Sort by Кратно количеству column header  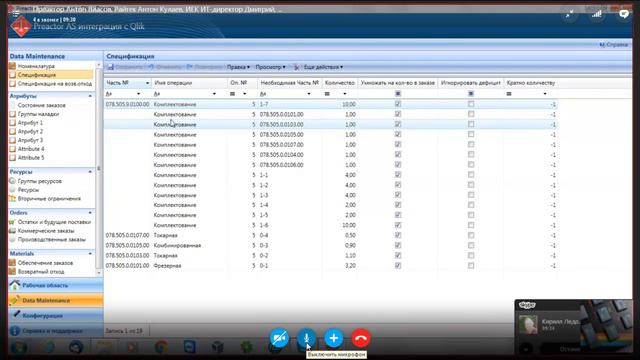point(531,83)
